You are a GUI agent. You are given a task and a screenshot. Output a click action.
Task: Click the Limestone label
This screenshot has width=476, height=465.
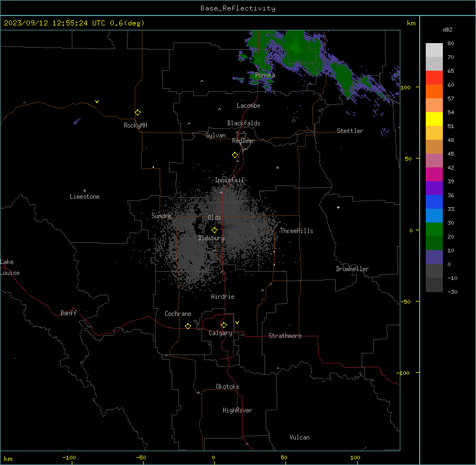coord(84,197)
